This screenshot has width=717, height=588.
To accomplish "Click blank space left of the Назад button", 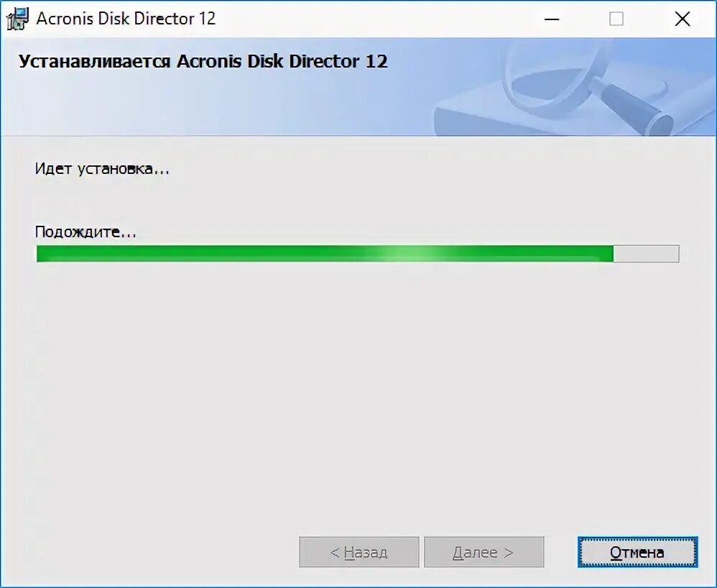I will tap(151, 552).
